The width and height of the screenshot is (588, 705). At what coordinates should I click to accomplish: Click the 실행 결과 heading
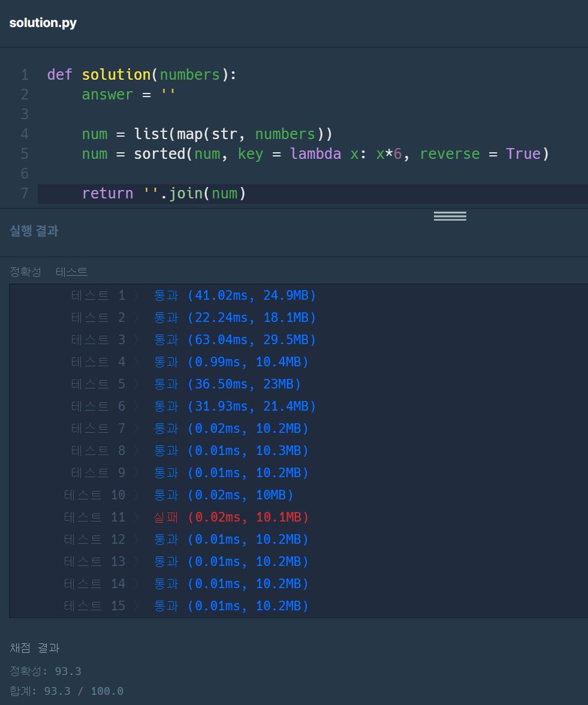(34, 231)
